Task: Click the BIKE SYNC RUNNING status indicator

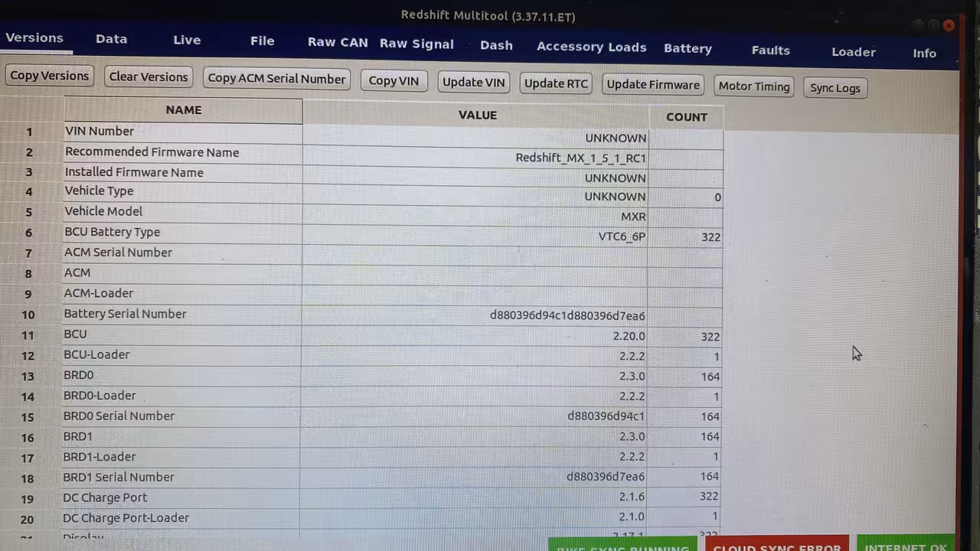Action: (622, 545)
